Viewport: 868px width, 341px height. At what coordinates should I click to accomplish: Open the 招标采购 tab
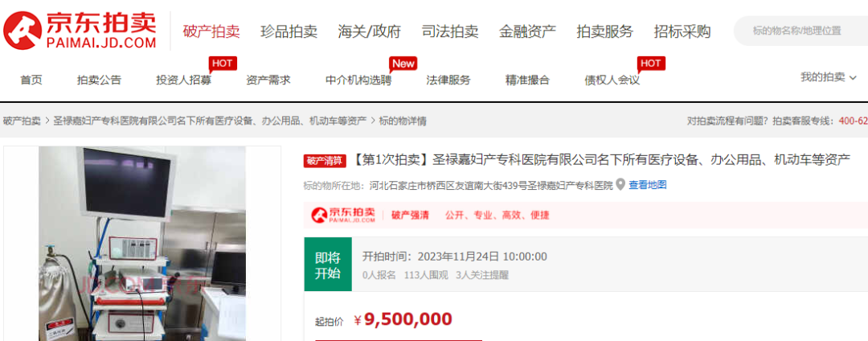[682, 31]
